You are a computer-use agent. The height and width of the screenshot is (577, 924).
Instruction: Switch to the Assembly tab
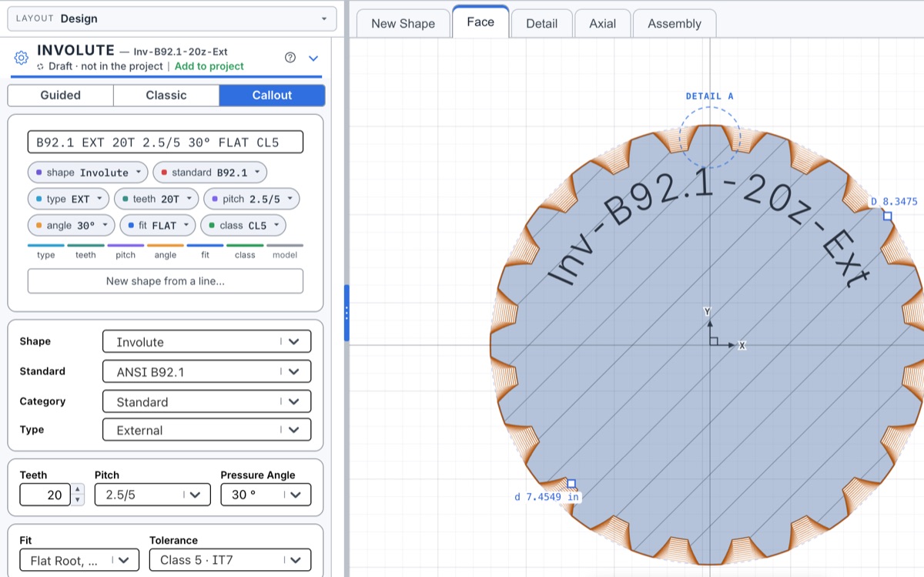tap(675, 24)
